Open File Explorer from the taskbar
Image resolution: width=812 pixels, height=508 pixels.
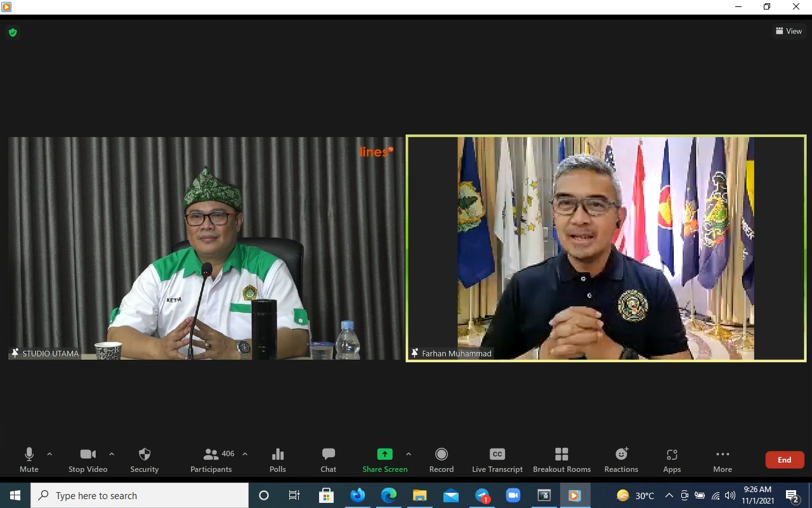[x=420, y=495]
